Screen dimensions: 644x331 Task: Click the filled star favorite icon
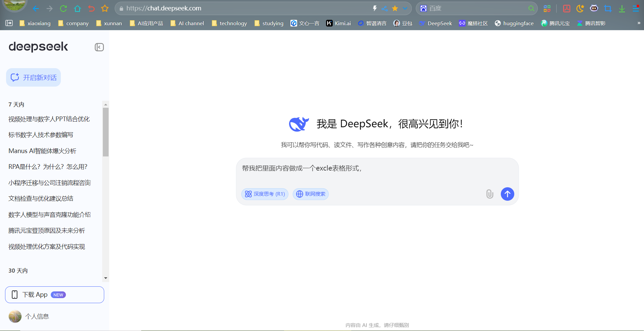tap(395, 8)
